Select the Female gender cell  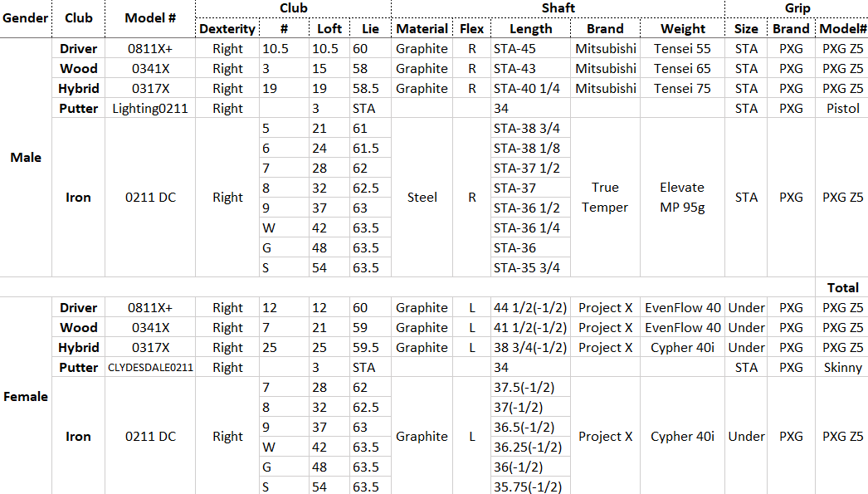[27, 397]
